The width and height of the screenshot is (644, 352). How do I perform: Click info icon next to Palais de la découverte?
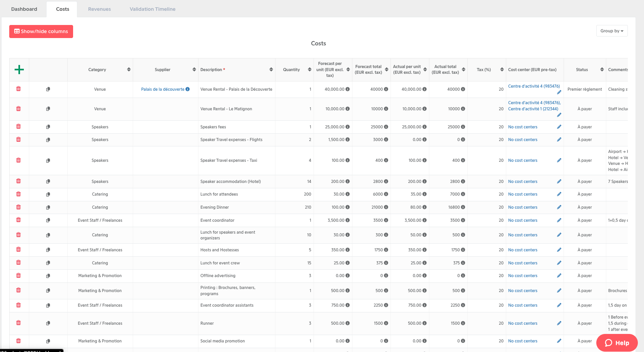[188, 89]
